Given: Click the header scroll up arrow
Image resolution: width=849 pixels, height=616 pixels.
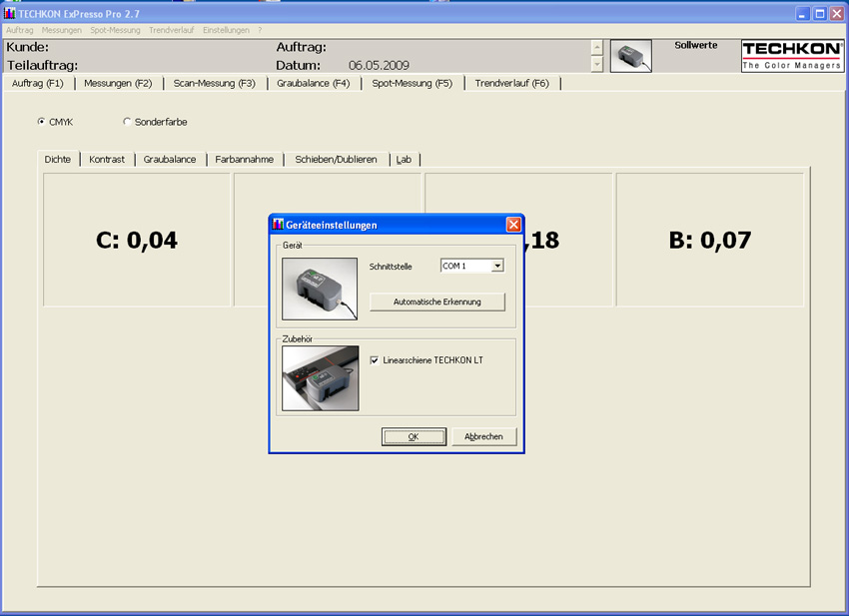Looking at the screenshot, I should (x=596, y=48).
